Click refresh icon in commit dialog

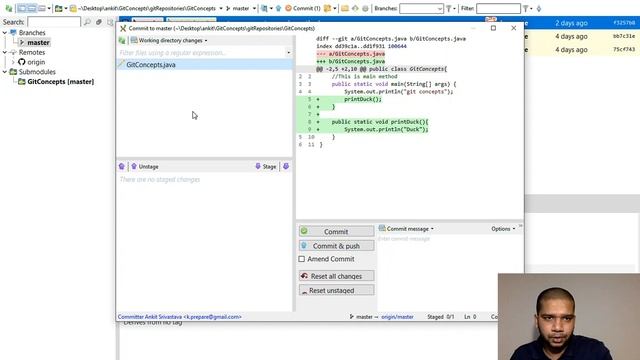[122, 40]
